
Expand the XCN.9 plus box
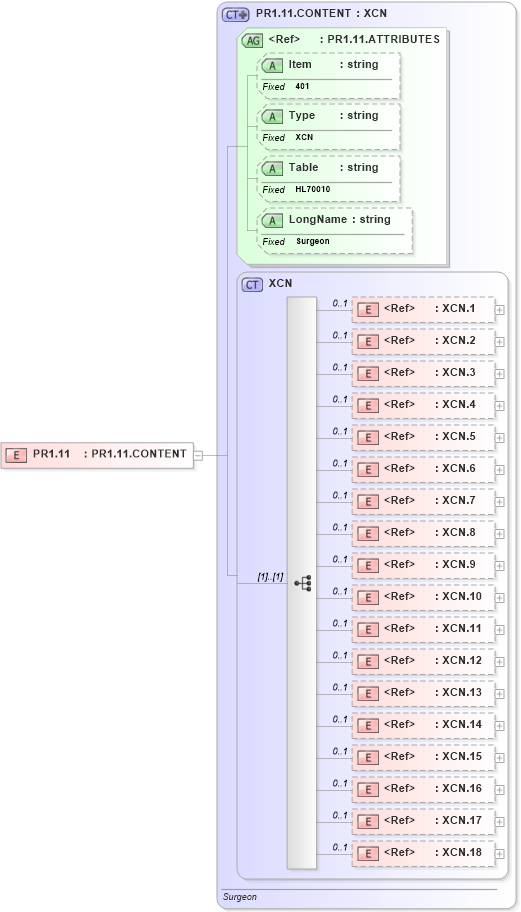click(499, 566)
